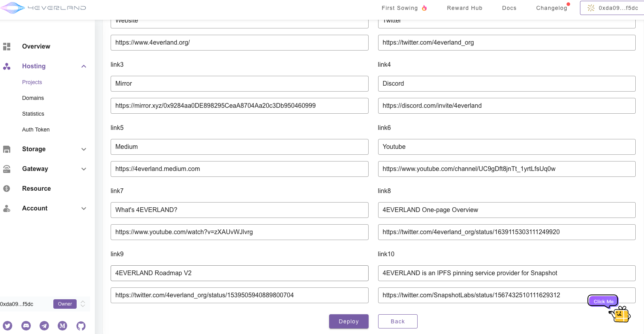Focus the mirror.xyz URL field
Viewport: 644px width, 334px height.
[239, 106]
